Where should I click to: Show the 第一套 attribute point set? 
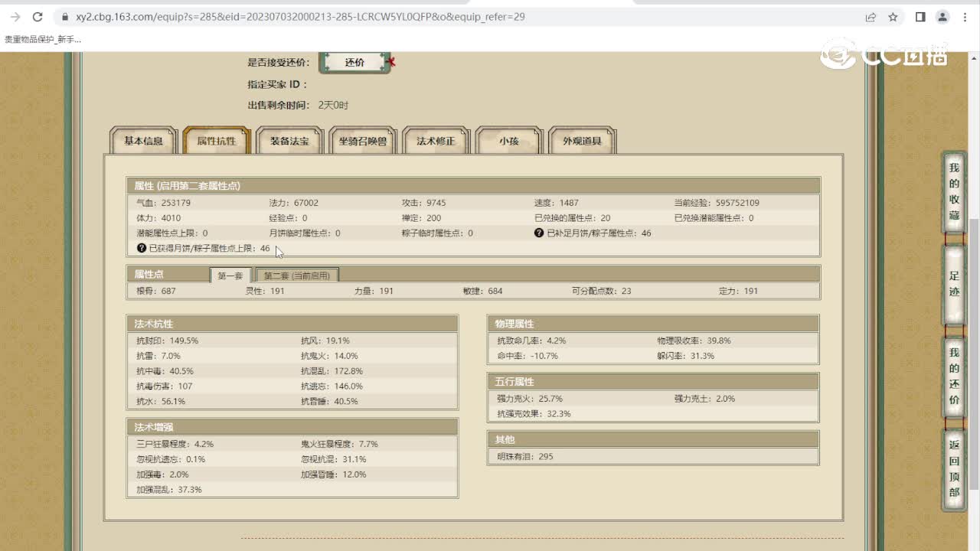[230, 275]
